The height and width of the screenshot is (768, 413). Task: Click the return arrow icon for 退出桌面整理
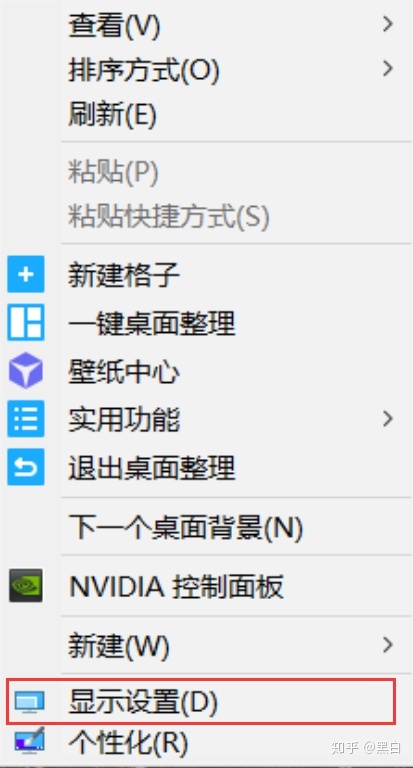pos(25,467)
